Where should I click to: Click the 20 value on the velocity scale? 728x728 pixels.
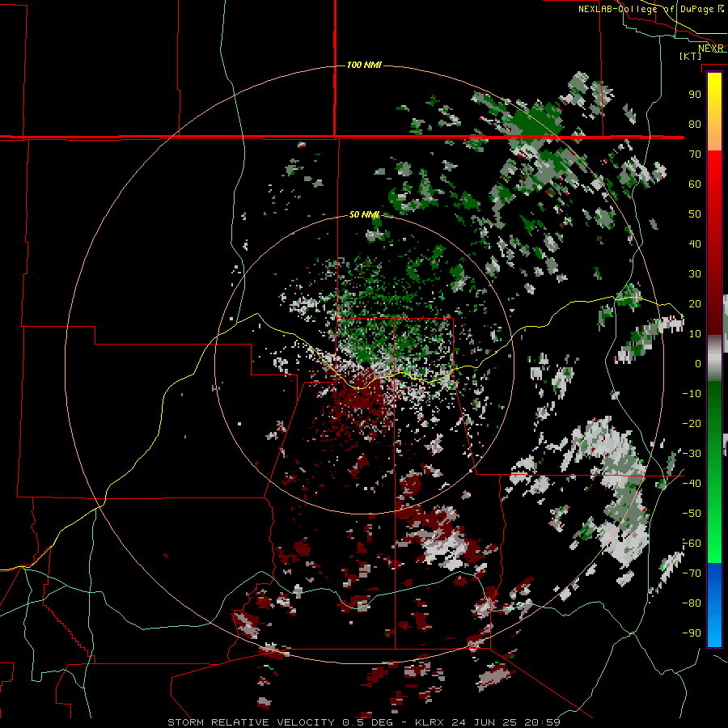tap(695, 304)
